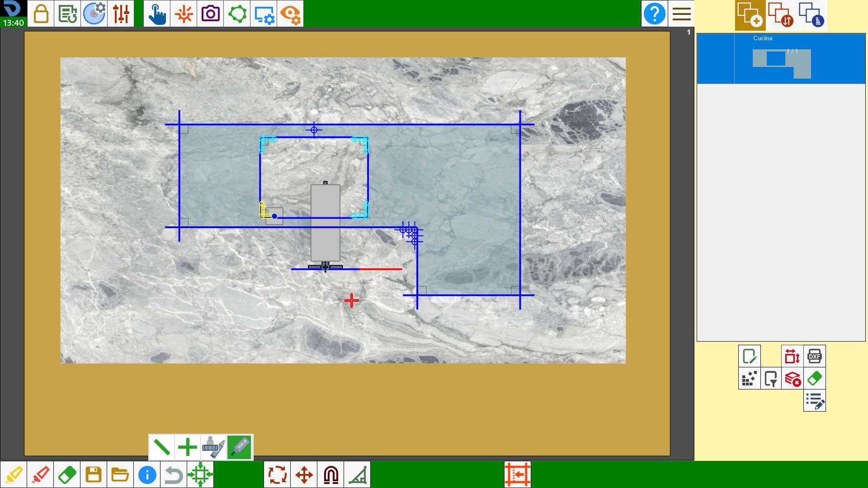Open the hamburger menu
The image size is (868, 488).
(x=681, y=14)
